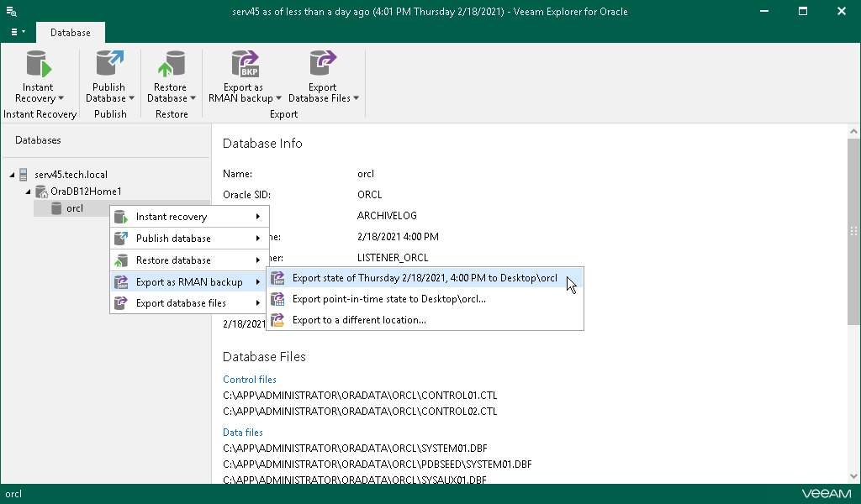
Task: Click the scrollbar up arrow in Database Info
Action: 853,131
